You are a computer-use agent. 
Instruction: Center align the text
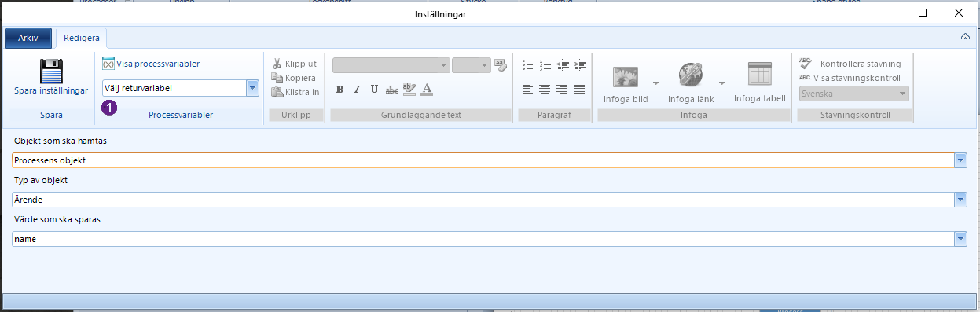(x=545, y=90)
